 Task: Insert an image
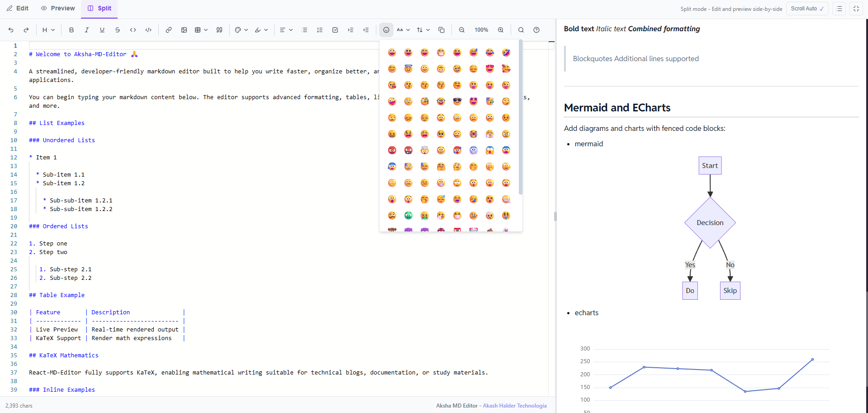click(184, 30)
